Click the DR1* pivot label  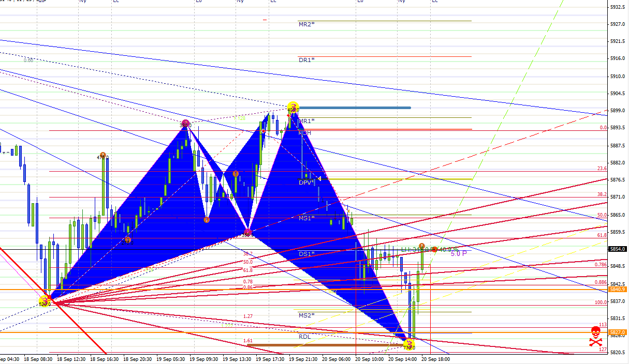click(x=306, y=60)
